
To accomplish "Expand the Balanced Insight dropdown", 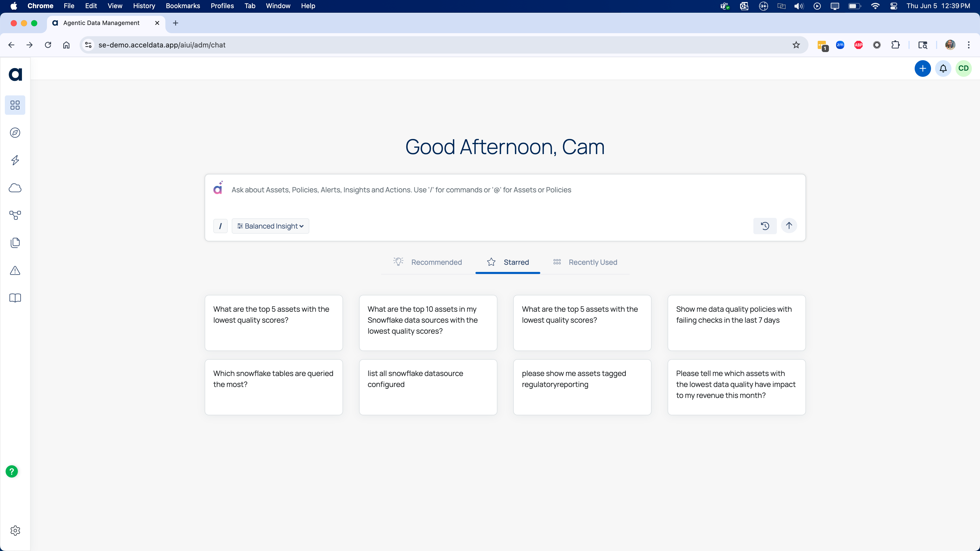I will tap(270, 226).
